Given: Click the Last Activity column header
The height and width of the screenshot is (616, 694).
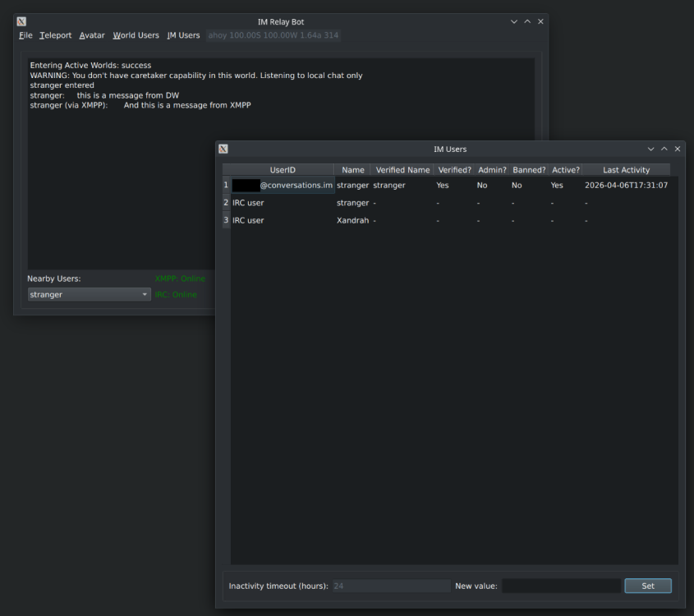Looking at the screenshot, I should 626,169.
